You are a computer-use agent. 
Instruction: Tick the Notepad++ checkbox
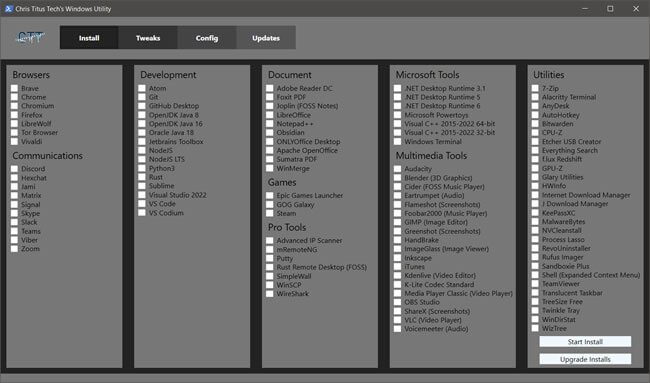(270, 124)
